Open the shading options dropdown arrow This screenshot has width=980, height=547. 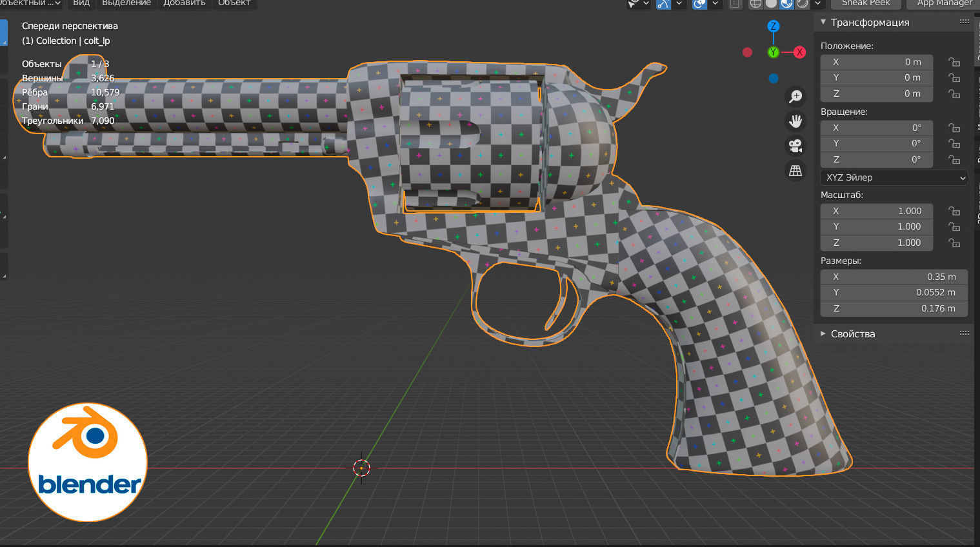tap(817, 3)
